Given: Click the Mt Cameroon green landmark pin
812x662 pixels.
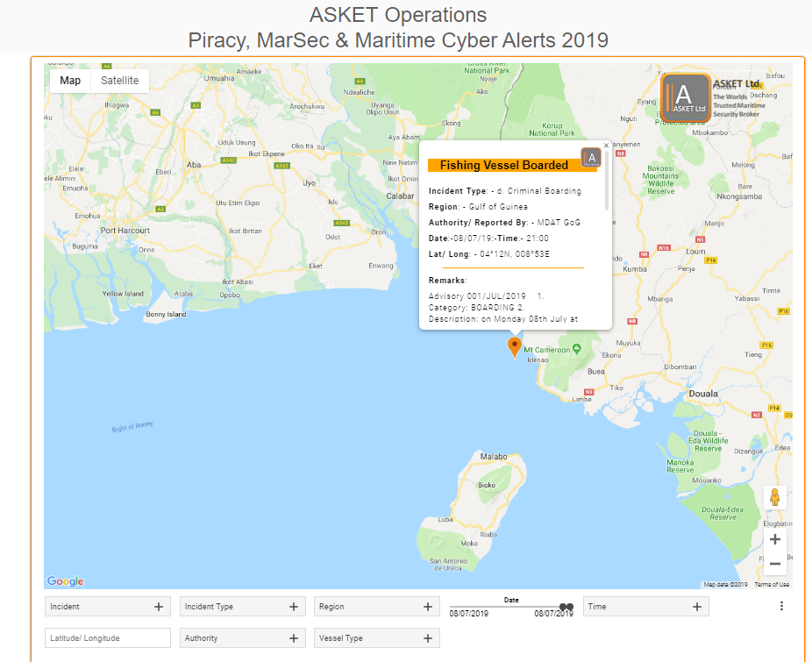Looking at the screenshot, I should pos(576,349).
